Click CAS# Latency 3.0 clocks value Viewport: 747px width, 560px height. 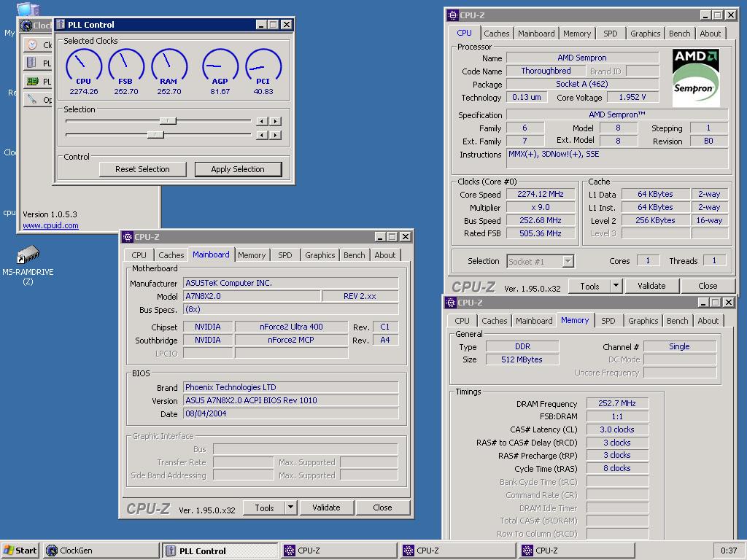coord(617,429)
